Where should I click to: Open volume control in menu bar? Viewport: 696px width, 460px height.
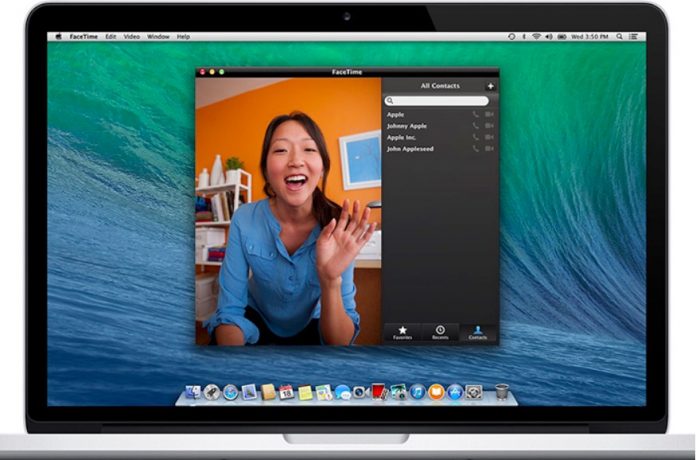pos(549,37)
